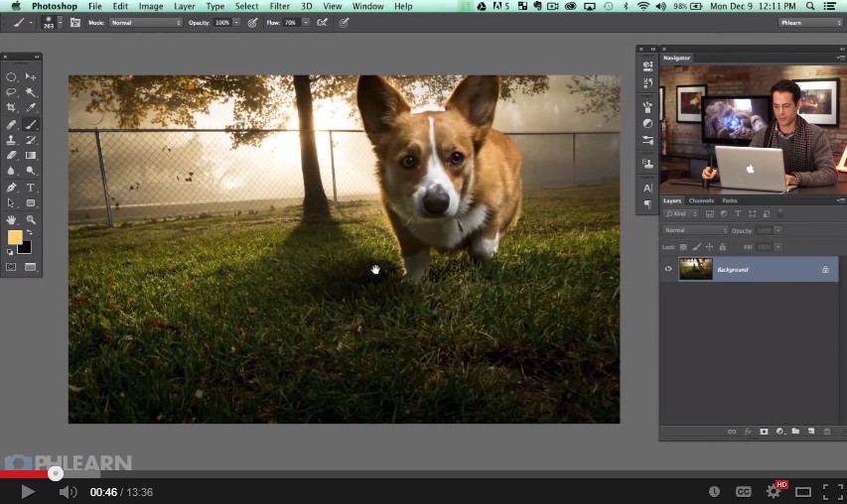Viewport: 847px width, 504px height.
Task: Toggle the brush panel button
Action: (x=75, y=23)
